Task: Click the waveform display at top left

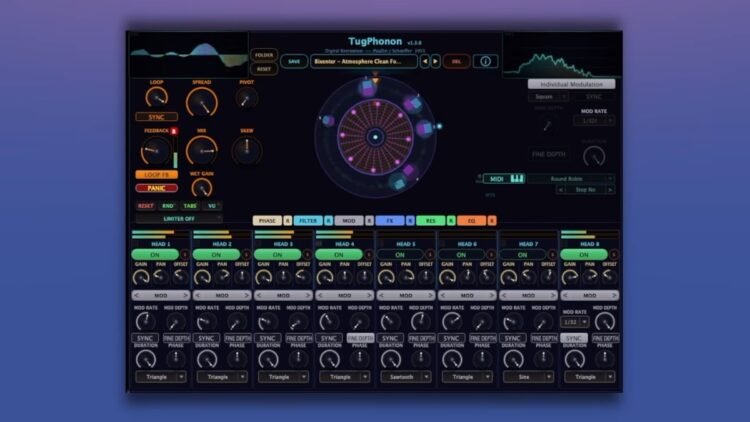Action: click(189, 55)
